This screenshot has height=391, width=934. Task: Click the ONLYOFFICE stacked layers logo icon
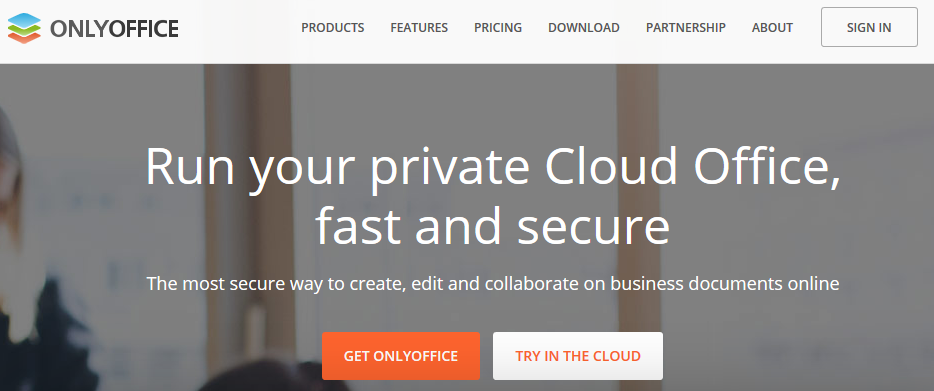[x=24, y=28]
